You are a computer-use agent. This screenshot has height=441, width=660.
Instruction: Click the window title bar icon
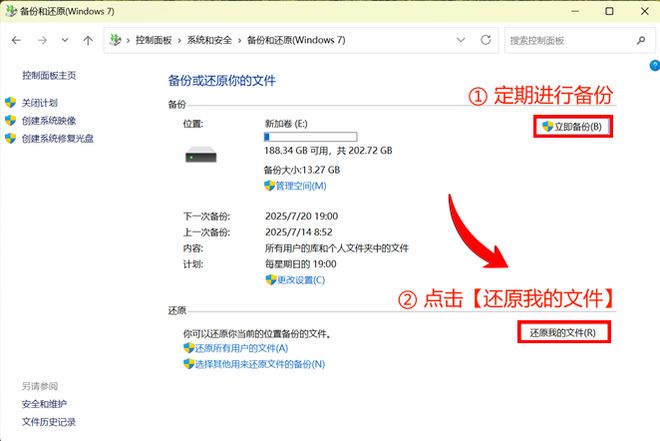point(11,11)
